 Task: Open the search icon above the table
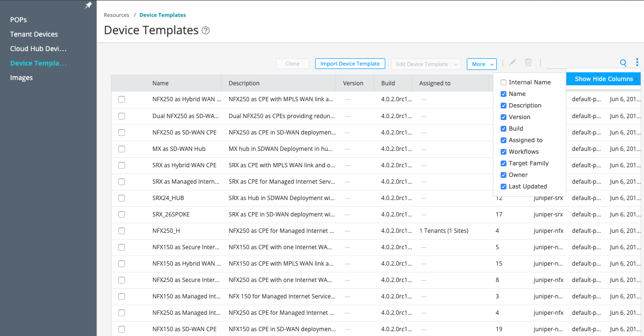point(623,63)
